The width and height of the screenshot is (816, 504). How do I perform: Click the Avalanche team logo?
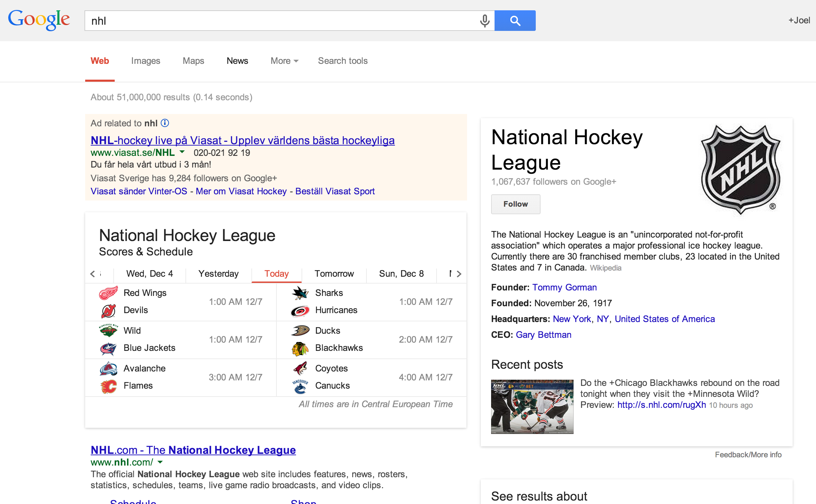[x=109, y=368]
